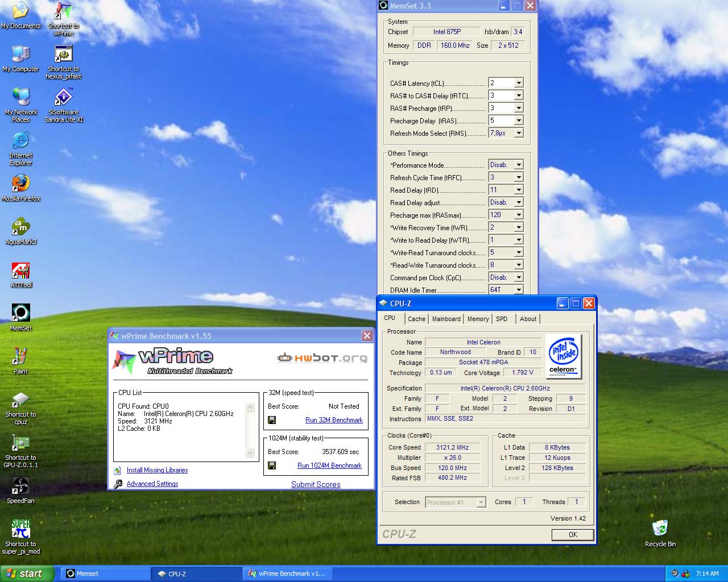The width and height of the screenshot is (728, 582).
Task: Open Shortcut to hexus_pifast icon
Action: click(x=63, y=62)
